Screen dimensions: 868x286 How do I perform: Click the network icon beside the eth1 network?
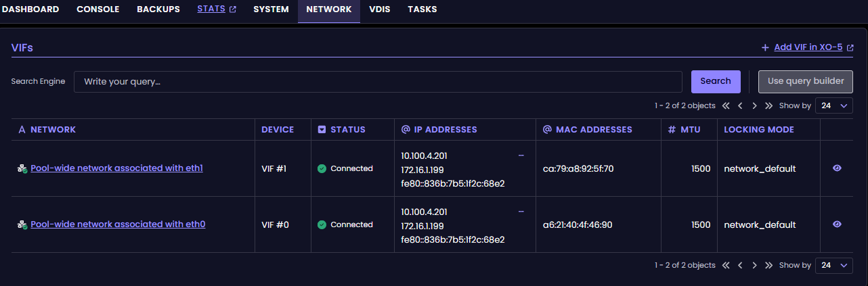22,169
